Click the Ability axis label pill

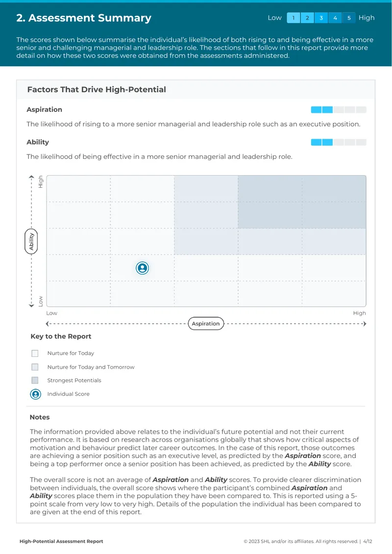[x=31, y=241]
